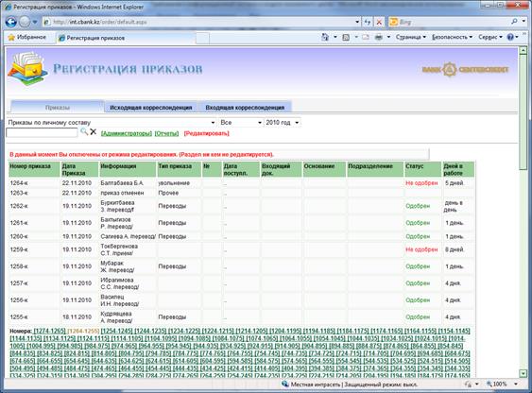Image resolution: width=532 pixels, height=393 pixels.
Task: Click the Bing search magnifier icon
Action: coord(514,22)
